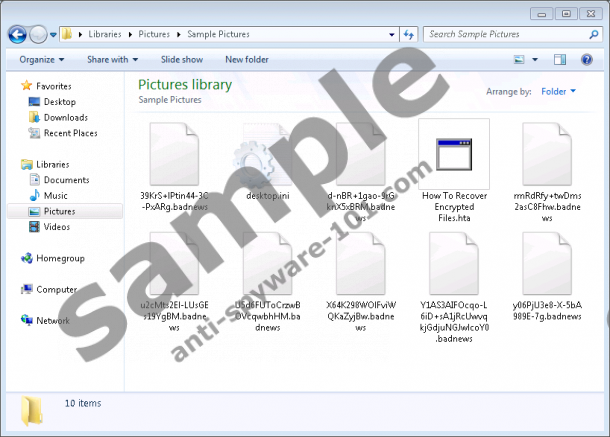Click the Slide show button
The height and width of the screenshot is (437, 610).
click(181, 60)
